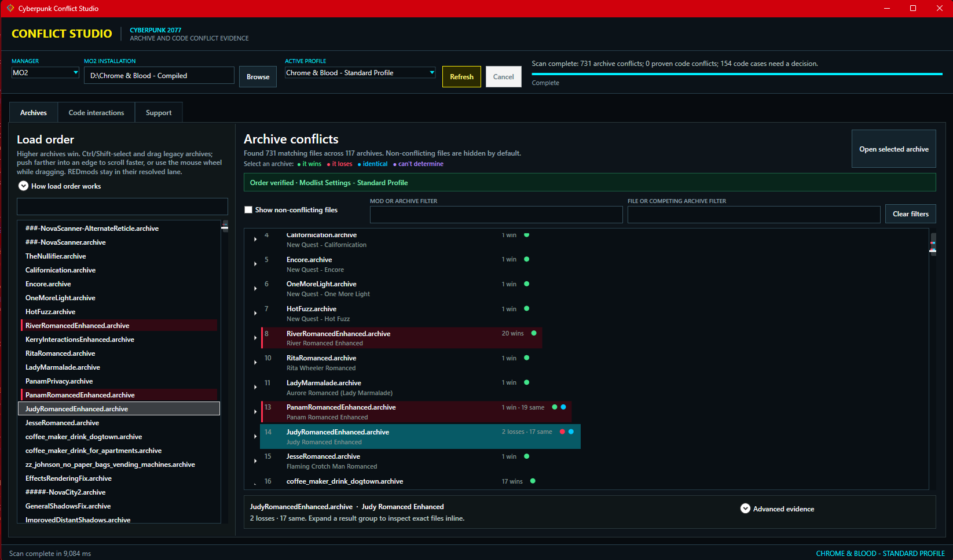The image size is (953, 560).
Task: Click the green status dot in RitaRomanced.archive conflict row
Action: 526,358
